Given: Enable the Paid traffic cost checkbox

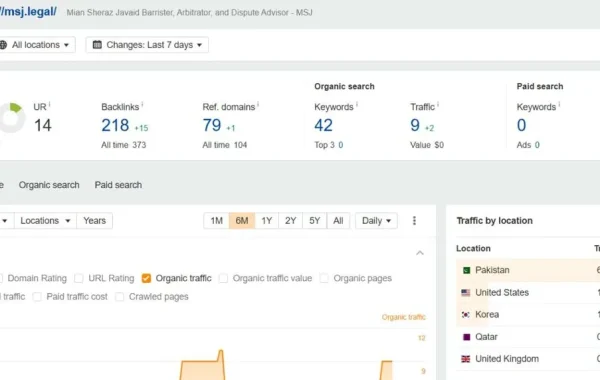Looking at the screenshot, I should (x=37, y=297).
